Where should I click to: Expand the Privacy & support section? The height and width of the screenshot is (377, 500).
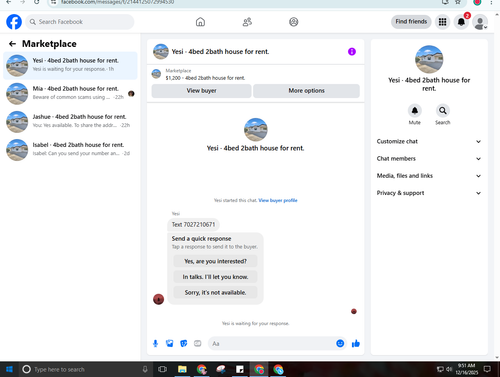click(x=429, y=193)
